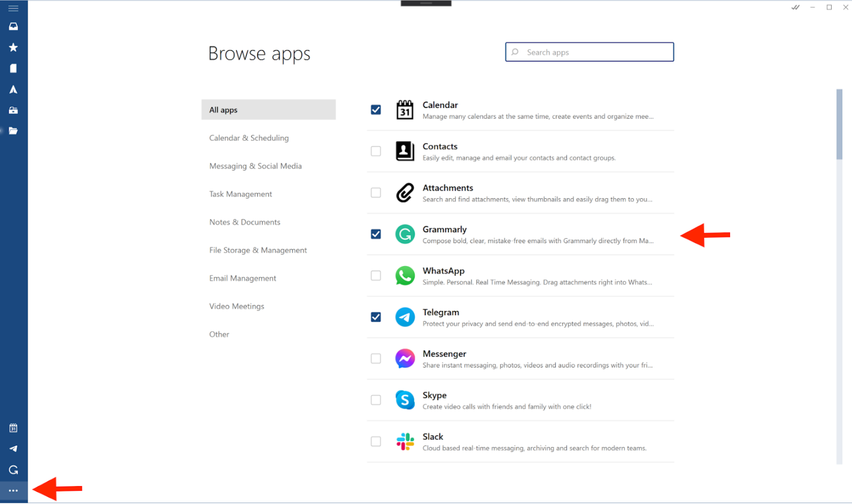Viewport: 852px width, 504px height.
Task: Select Video Meetings category
Action: pos(237,306)
